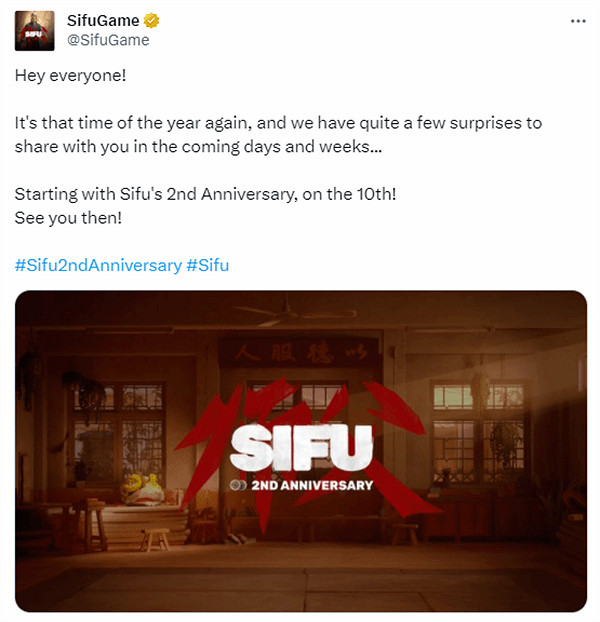Click the ceiling fan in the dojo image
600x622 pixels.
(293, 313)
